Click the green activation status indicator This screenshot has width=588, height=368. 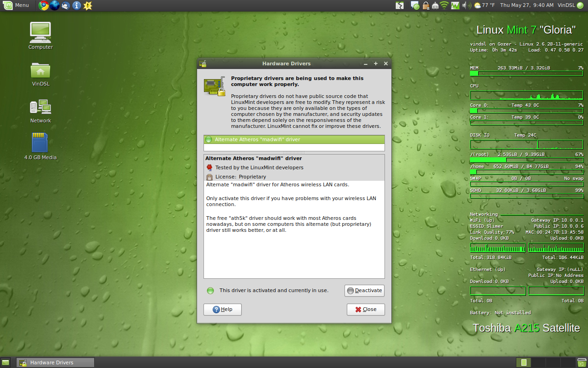click(210, 290)
